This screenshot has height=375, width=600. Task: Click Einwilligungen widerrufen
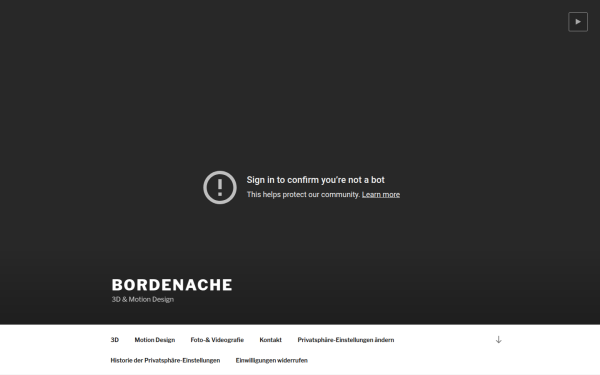(x=272, y=360)
